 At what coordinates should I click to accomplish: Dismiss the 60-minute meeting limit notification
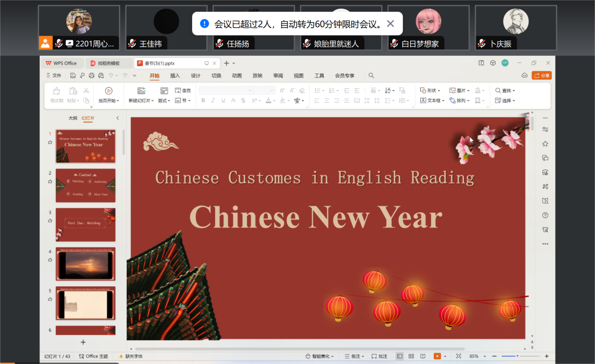(390, 23)
